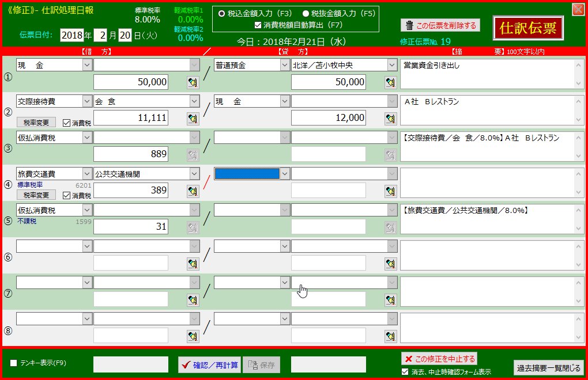Enable the テンキー表示 (F9) checkbox
This screenshot has height=380, width=588.
pos(14,363)
